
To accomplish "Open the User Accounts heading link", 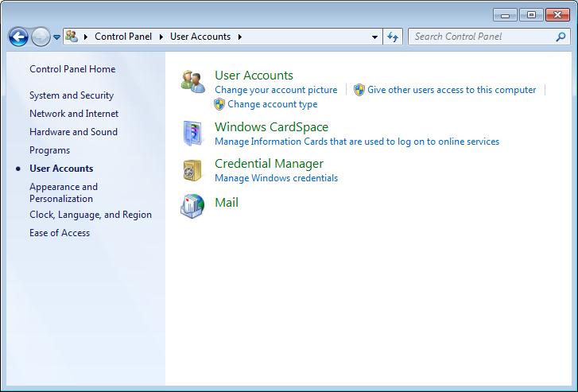I will (254, 76).
